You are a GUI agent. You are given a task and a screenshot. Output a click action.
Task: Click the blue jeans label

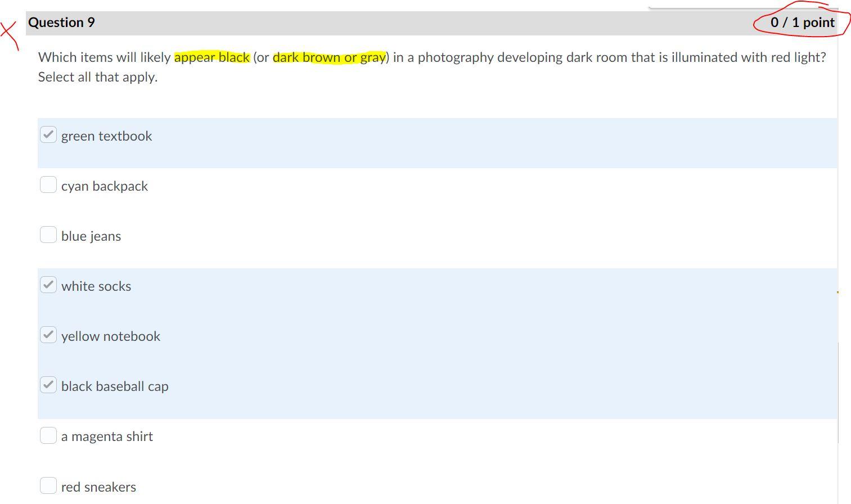(x=91, y=236)
